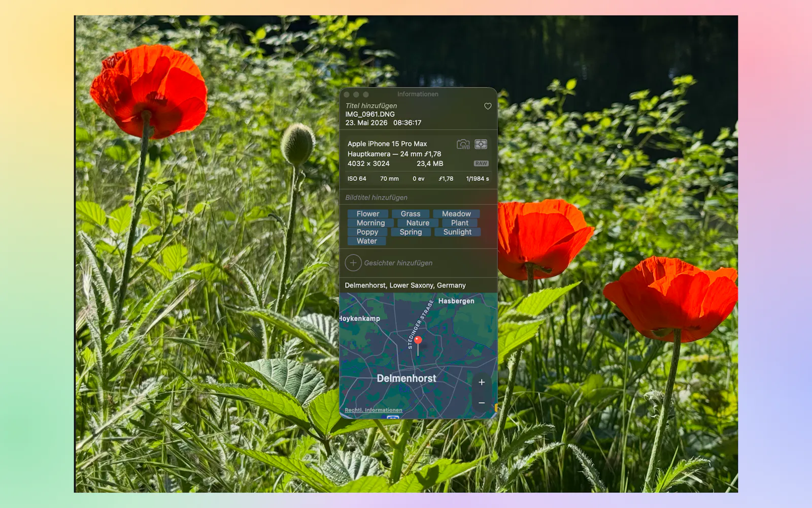Click the location 'Delmenhorst, Lower Saxony, Germany'
This screenshot has height=508, width=812.
(x=405, y=285)
